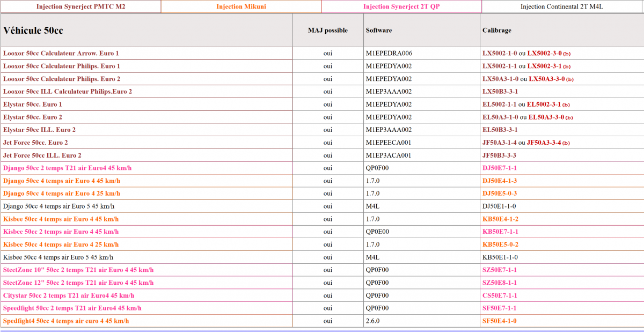Click the (b) note after JF50A3-3-4
Screen dimensions: 644x332
coord(566,143)
